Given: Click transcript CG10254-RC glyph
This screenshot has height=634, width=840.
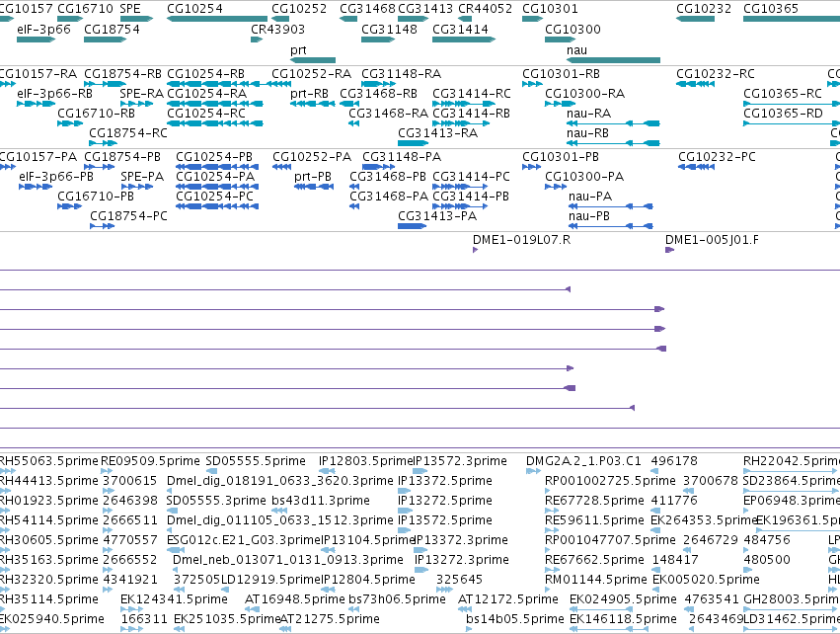Looking at the screenshot, I should (x=215, y=123).
